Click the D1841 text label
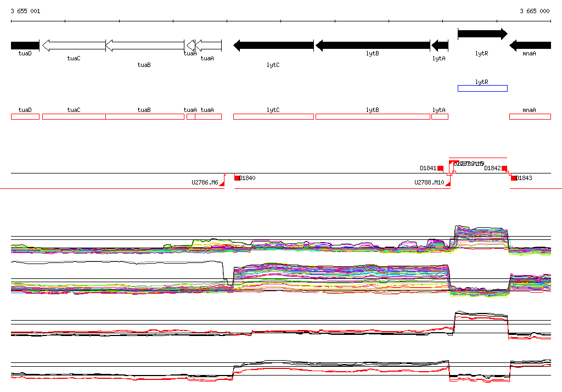 click(428, 168)
